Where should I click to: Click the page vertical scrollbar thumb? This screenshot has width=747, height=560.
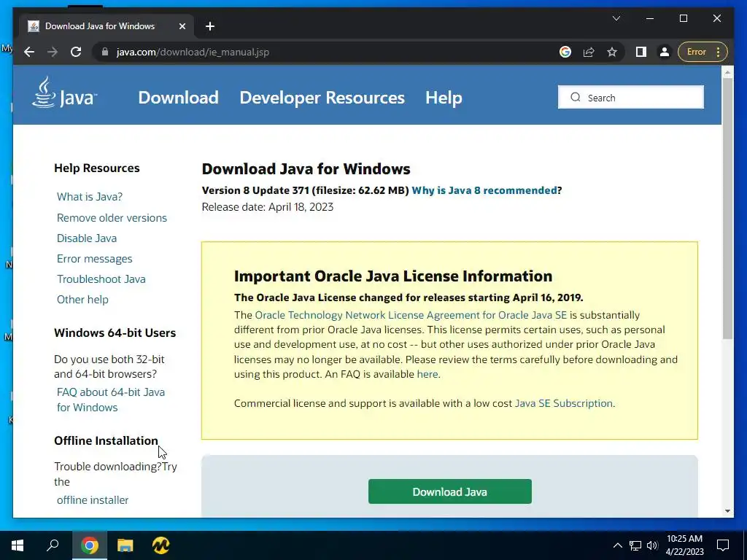pyautogui.click(x=727, y=208)
